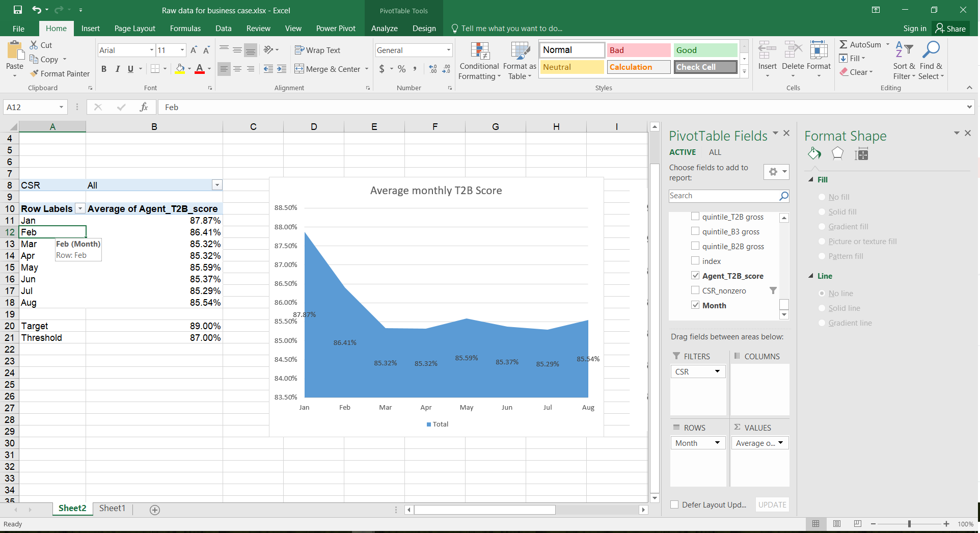The height and width of the screenshot is (533, 980).
Task: Click the Wrap Text button
Action: pos(317,50)
